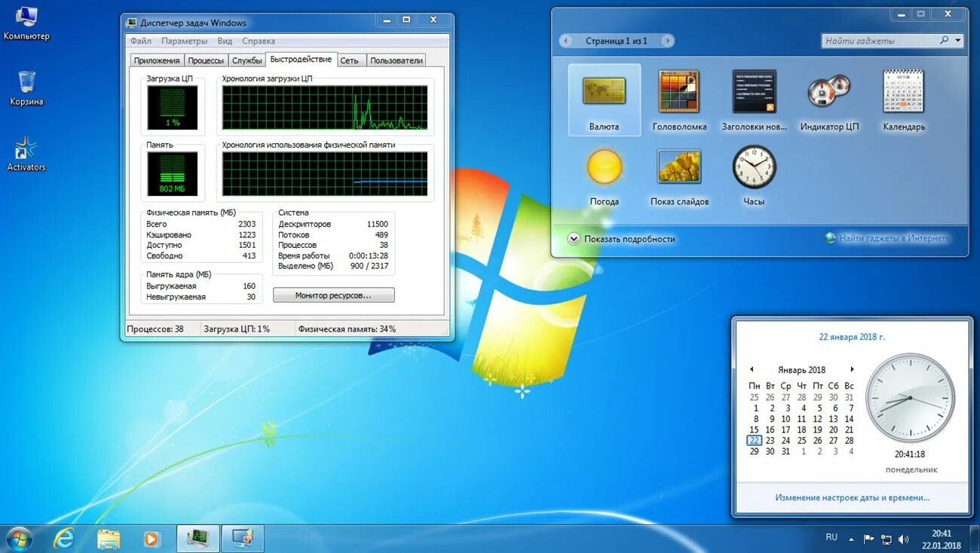980x553 pixels.
Task: Click the Show Desktop strip at taskbar end
Action: (974, 539)
